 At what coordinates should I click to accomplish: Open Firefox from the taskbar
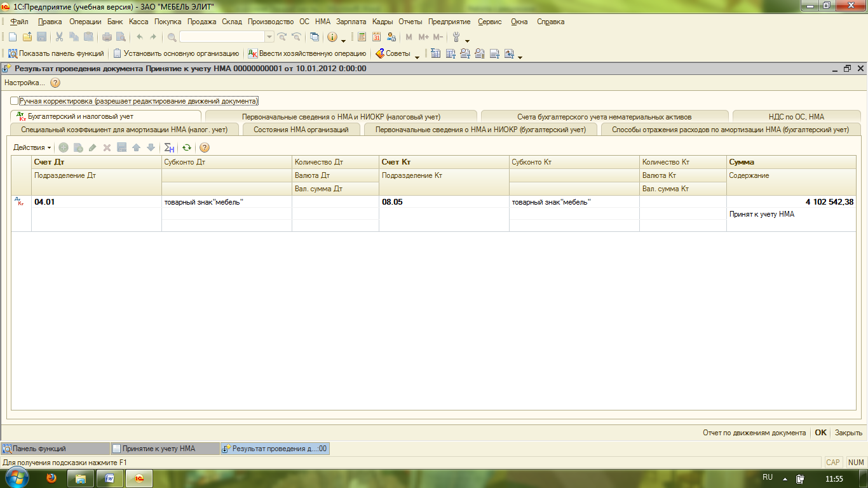point(52,477)
